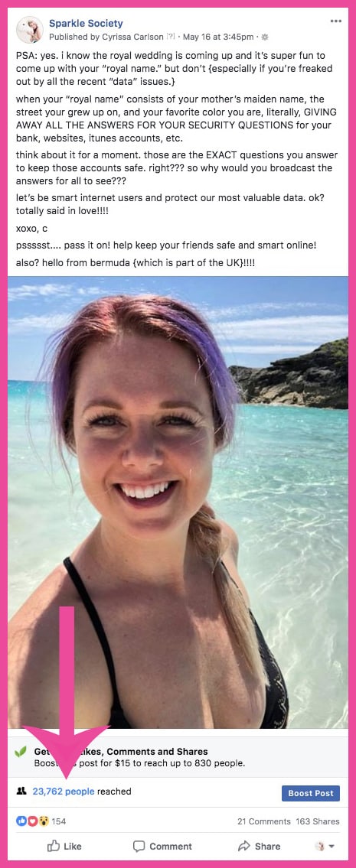Open the three-dot post options menu
This screenshot has height=868, width=356.
pos(335,21)
